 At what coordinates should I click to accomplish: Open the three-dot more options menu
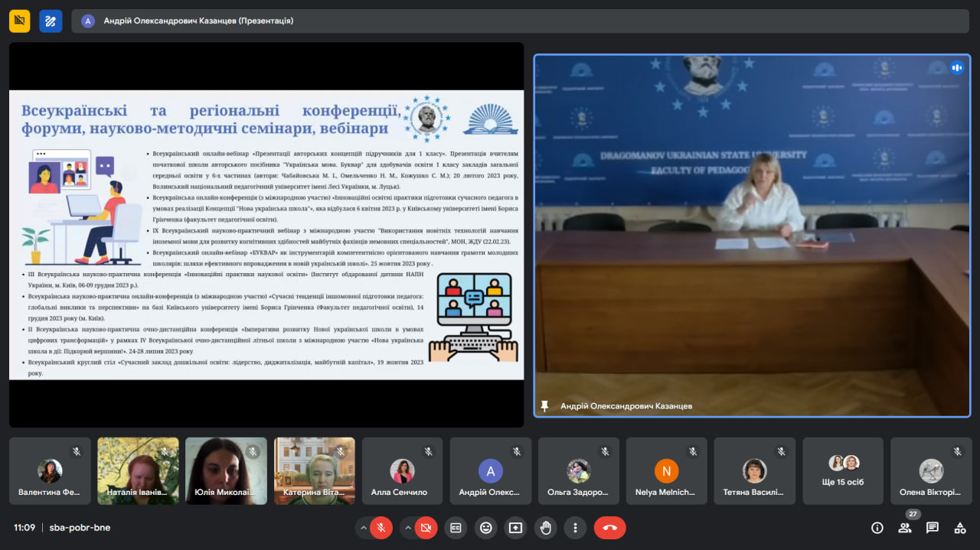[x=575, y=528]
